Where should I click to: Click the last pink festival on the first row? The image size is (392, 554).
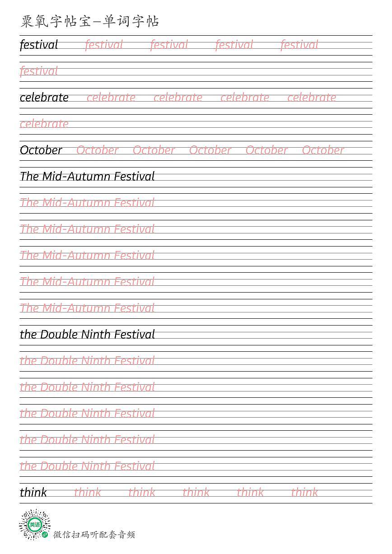pos(299,45)
